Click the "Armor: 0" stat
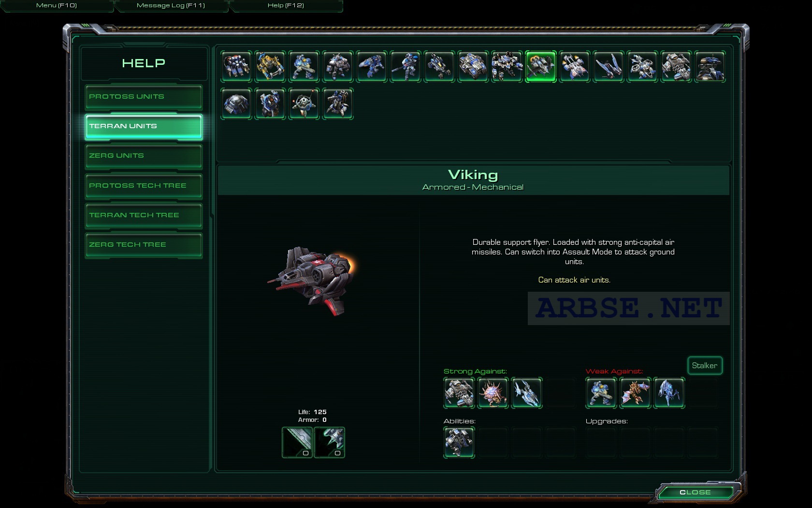Viewport: 812px width, 508px height. point(312,420)
